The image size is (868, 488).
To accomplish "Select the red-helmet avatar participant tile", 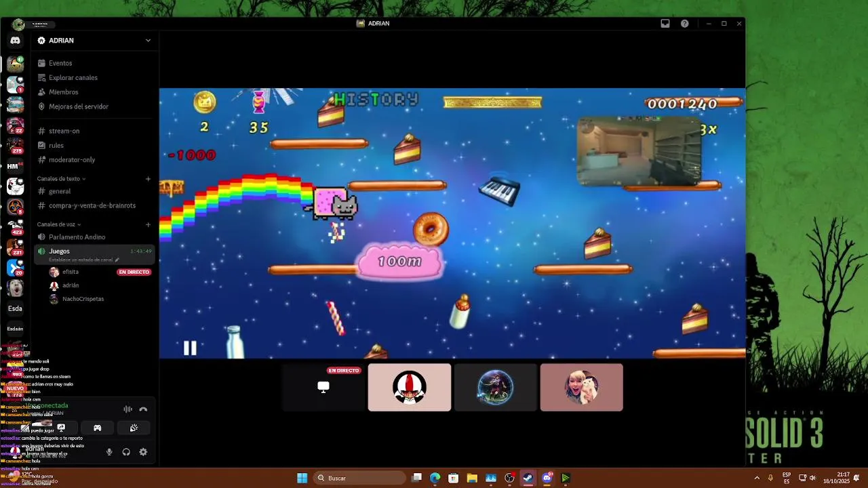I will (410, 387).
